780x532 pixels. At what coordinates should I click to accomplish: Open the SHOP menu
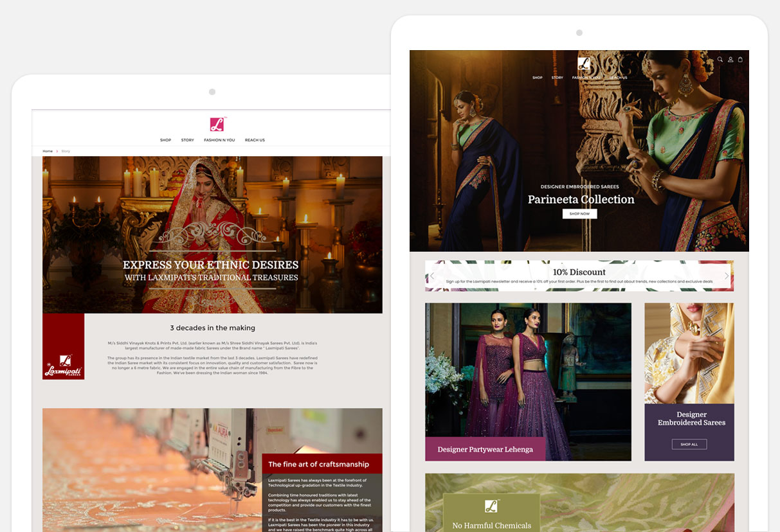point(538,77)
